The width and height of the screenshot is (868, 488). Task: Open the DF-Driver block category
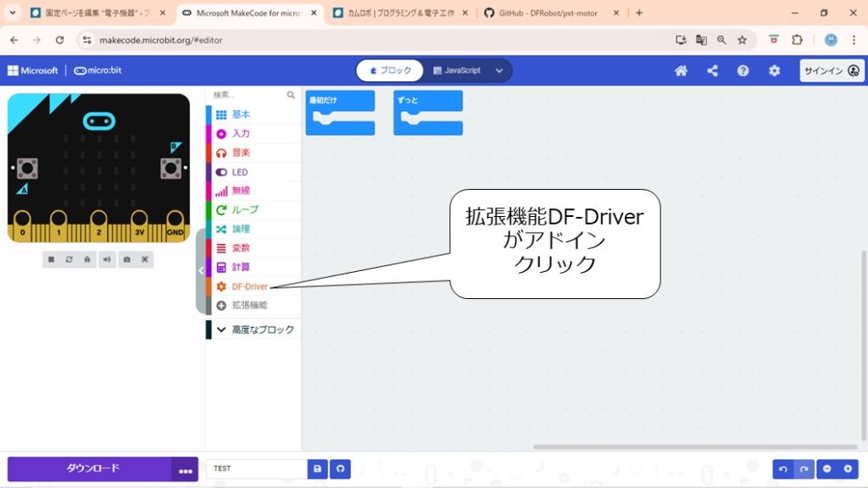(x=249, y=286)
